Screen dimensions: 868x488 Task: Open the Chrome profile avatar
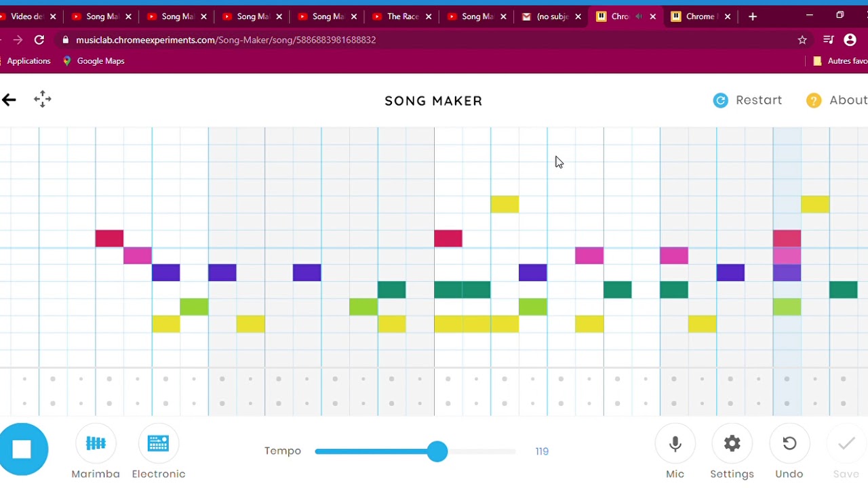[x=850, y=40]
